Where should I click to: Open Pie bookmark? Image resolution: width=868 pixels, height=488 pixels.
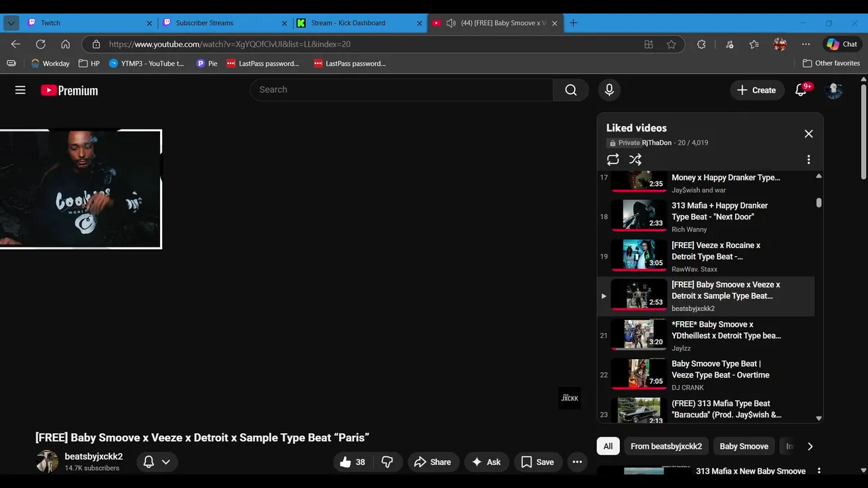click(x=207, y=63)
